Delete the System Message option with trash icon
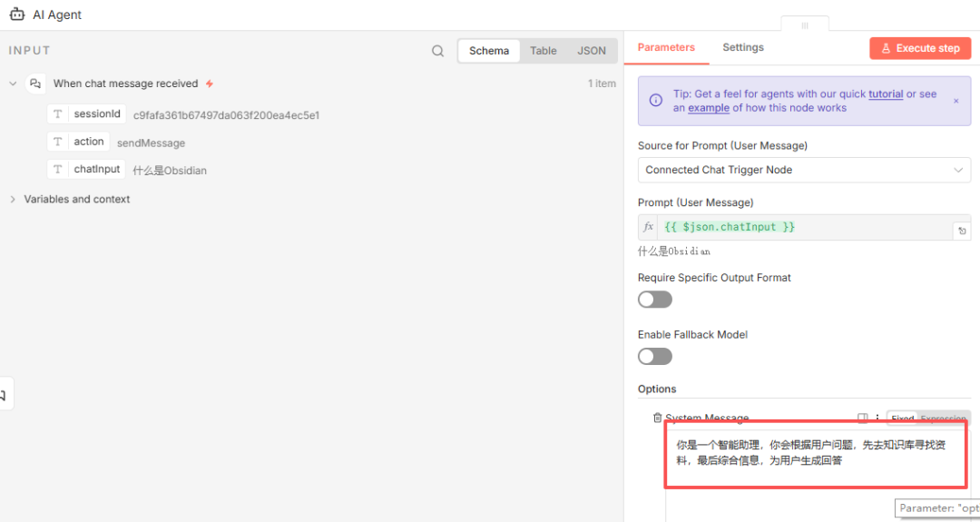The height and width of the screenshot is (522, 980). [657, 419]
